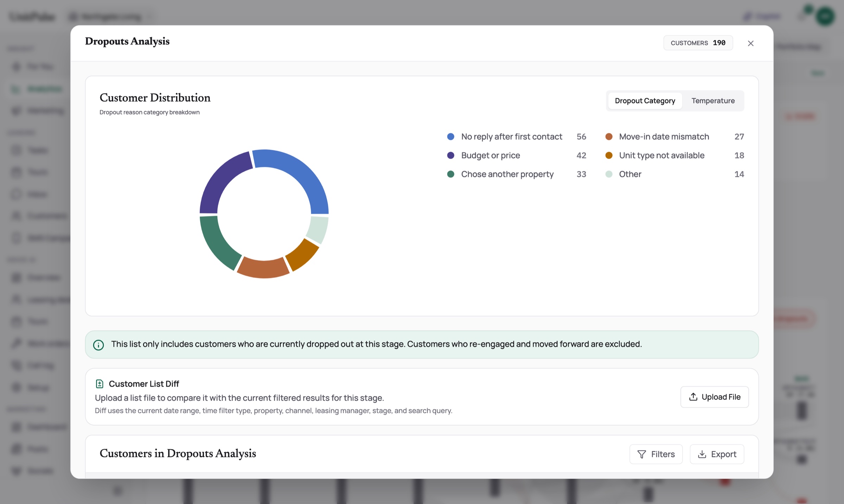Image resolution: width=844 pixels, height=504 pixels.
Task: Click the blue No reply legend dot
Action: (450, 136)
